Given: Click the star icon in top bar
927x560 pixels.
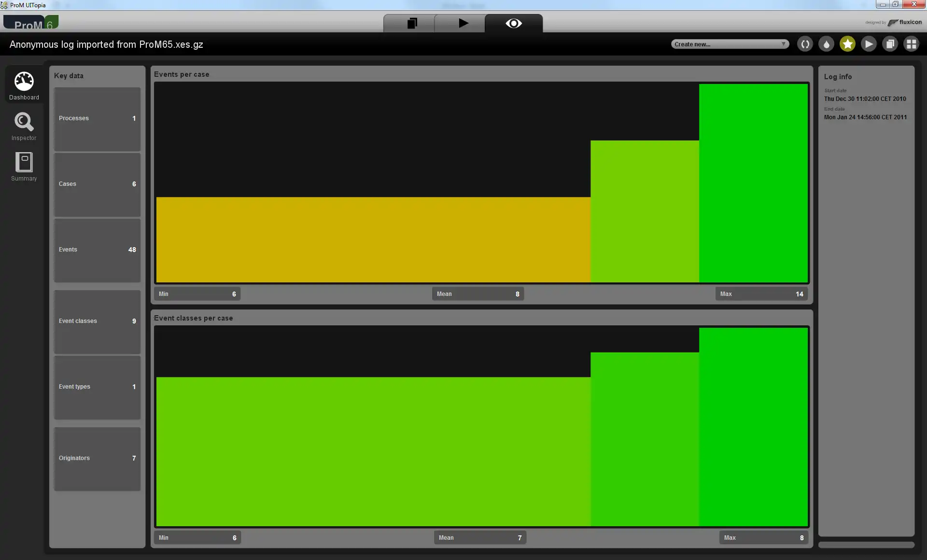Looking at the screenshot, I should (x=847, y=43).
